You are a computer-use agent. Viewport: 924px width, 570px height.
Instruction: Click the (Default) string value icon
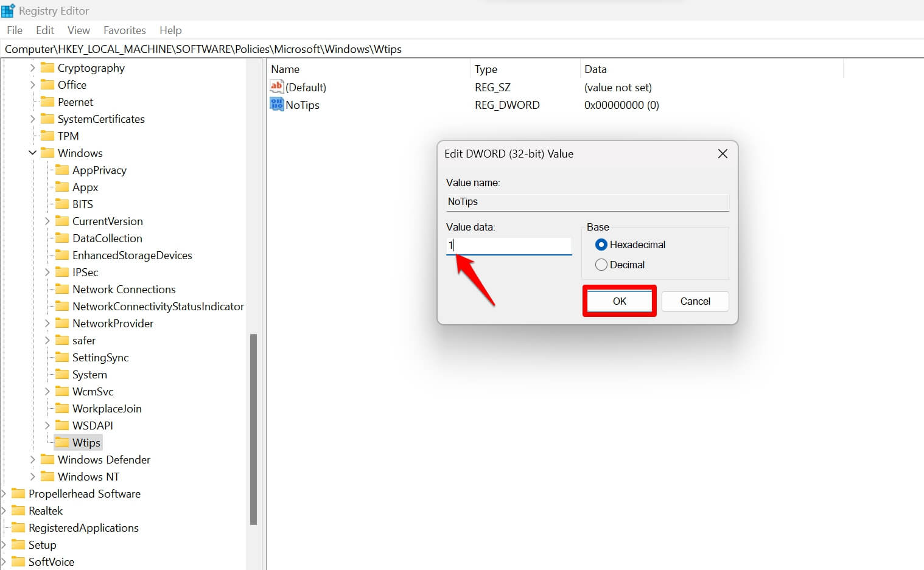277,87
